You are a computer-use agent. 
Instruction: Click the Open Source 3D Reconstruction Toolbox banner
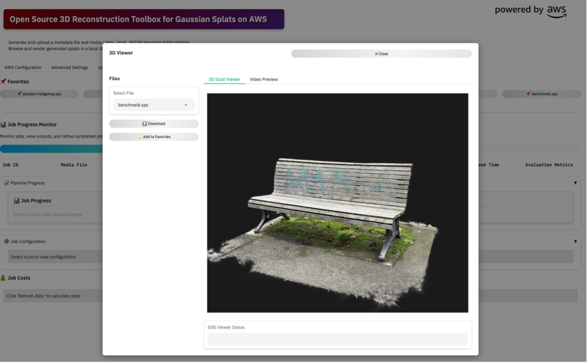[144, 20]
